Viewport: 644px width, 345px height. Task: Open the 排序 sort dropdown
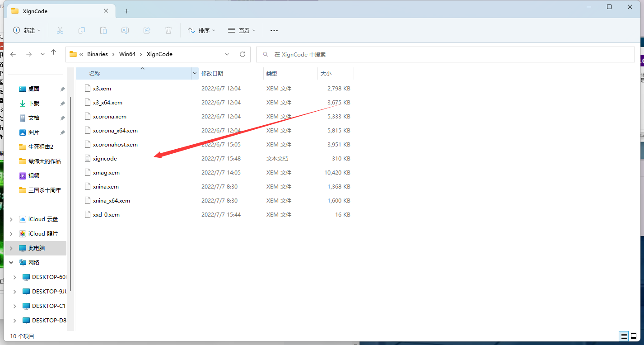tap(201, 30)
